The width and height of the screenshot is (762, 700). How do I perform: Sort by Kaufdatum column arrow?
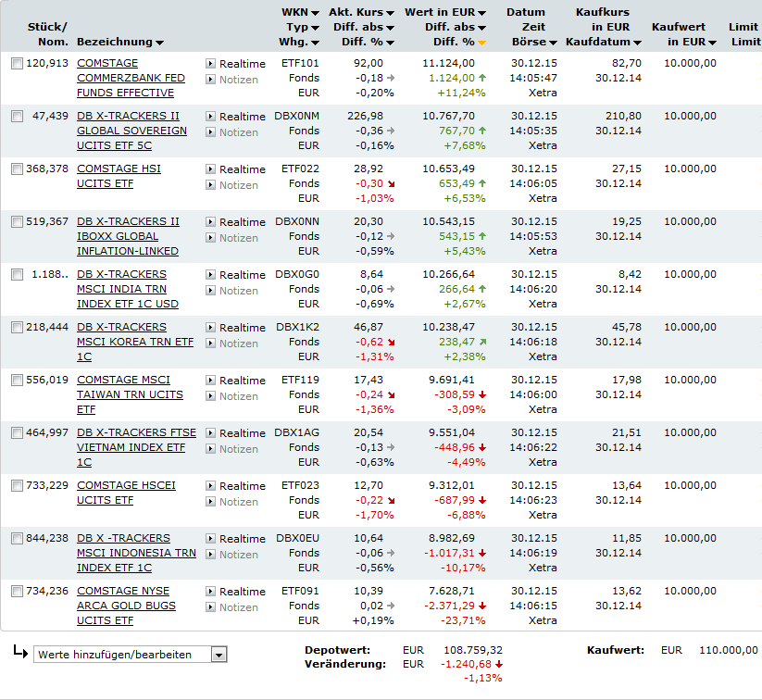pos(637,43)
